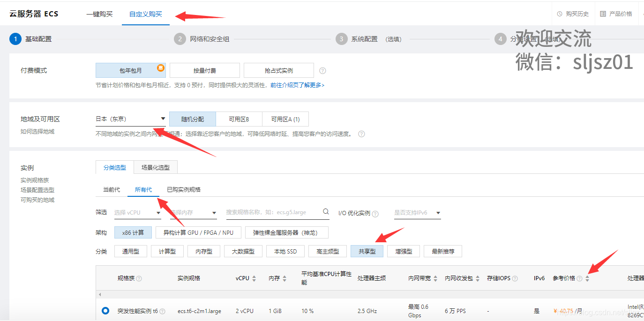Click help icon next to I/O 优化实例

375,213
